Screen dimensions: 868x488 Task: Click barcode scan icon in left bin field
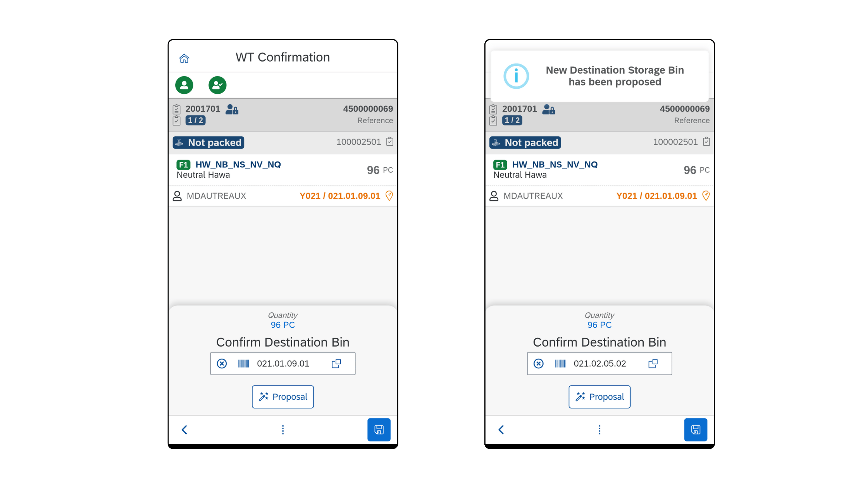tap(243, 364)
